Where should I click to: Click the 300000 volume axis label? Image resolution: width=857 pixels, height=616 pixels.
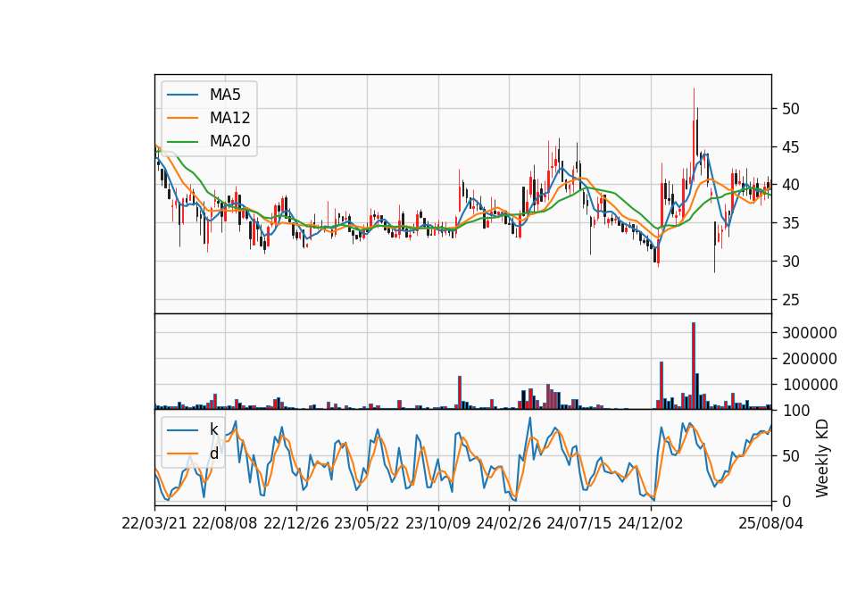click(810, 333)
